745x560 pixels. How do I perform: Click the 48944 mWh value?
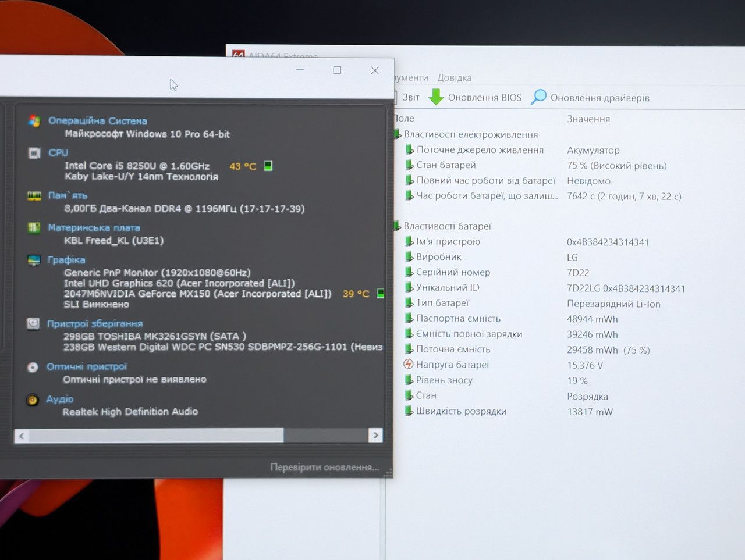tap(593, 319)
